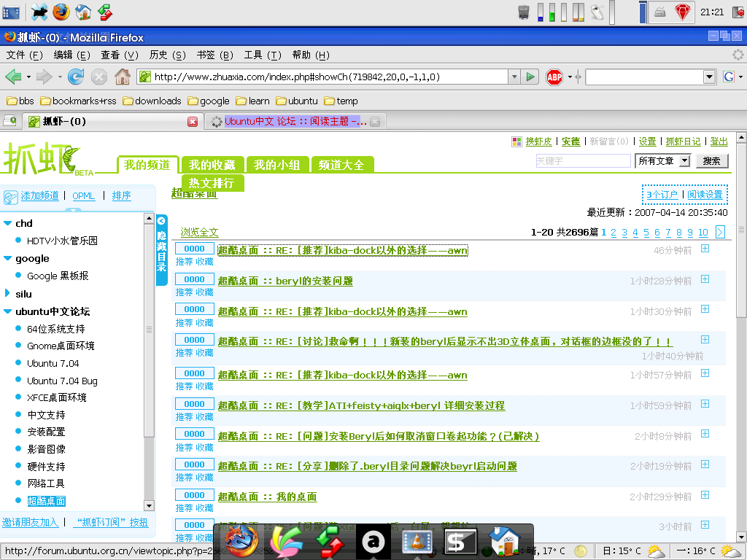Screen dimensions: 747x560
Task: Expand the ATI+feisty post with plus icon
Action: click(705, 404)
